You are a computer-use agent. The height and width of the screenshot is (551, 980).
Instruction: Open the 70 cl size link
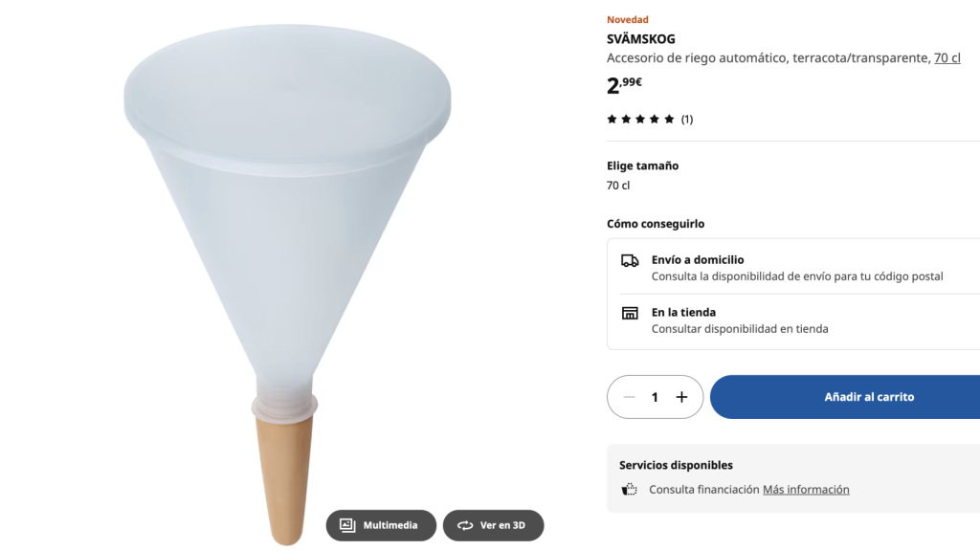[947, 57]
